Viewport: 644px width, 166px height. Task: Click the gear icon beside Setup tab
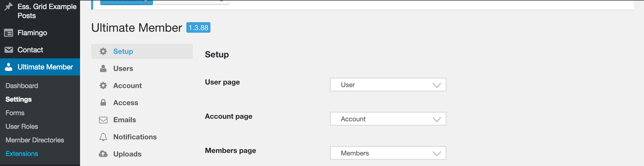[x=103, y=51]
